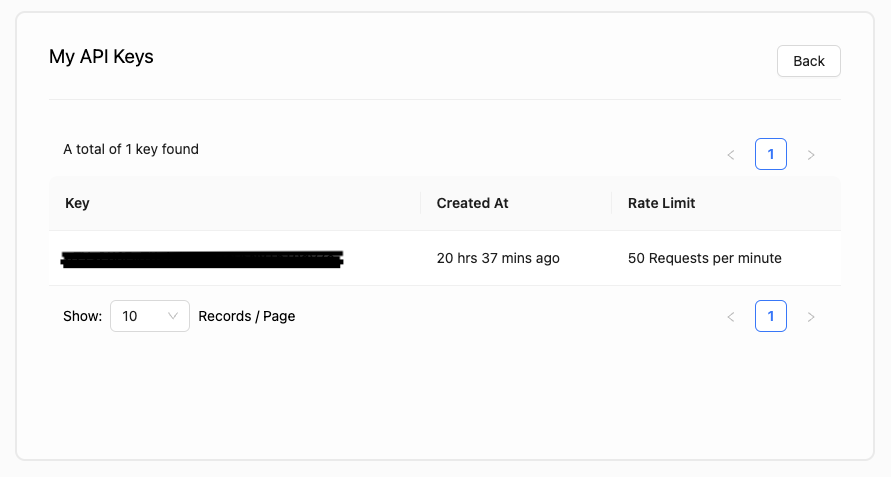The image size is (891, 477).
Task: Select page 1 in top pagination
Action: point(771,154)
